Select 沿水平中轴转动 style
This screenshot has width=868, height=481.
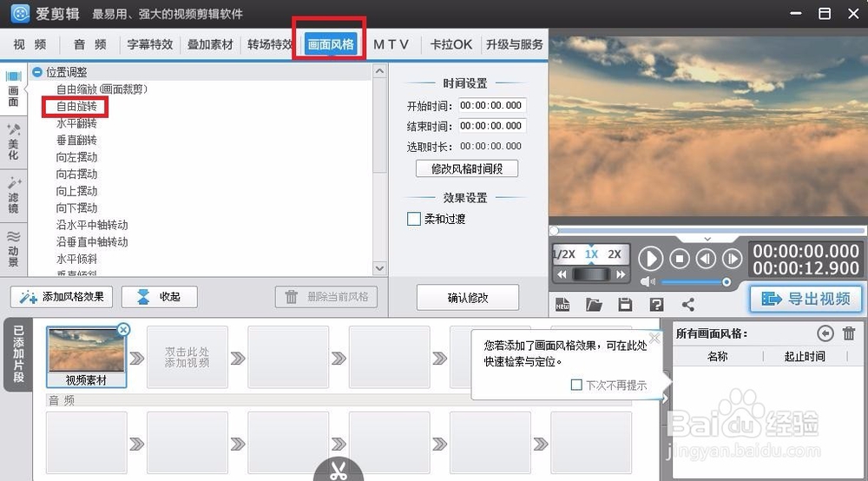coord(92,225)
